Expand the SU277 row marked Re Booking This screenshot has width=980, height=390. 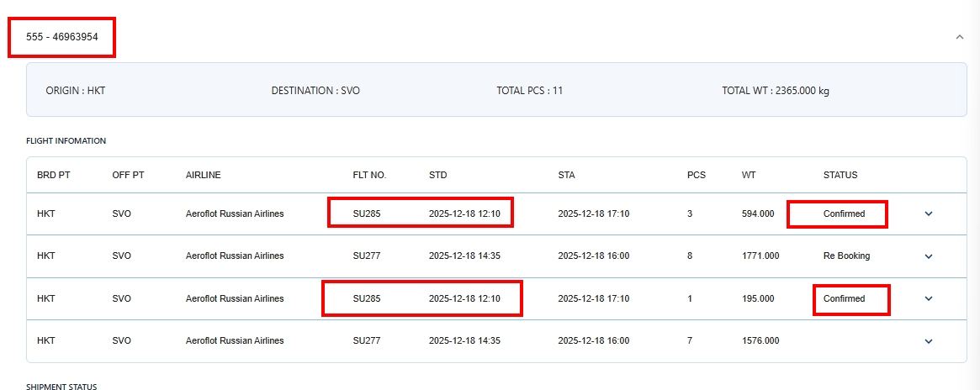(x=929, y=256)
